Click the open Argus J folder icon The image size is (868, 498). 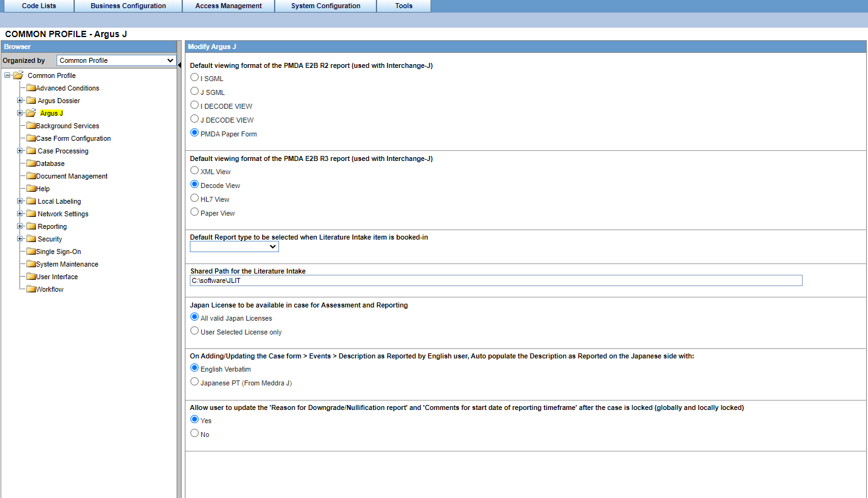(x=31, y=113)
